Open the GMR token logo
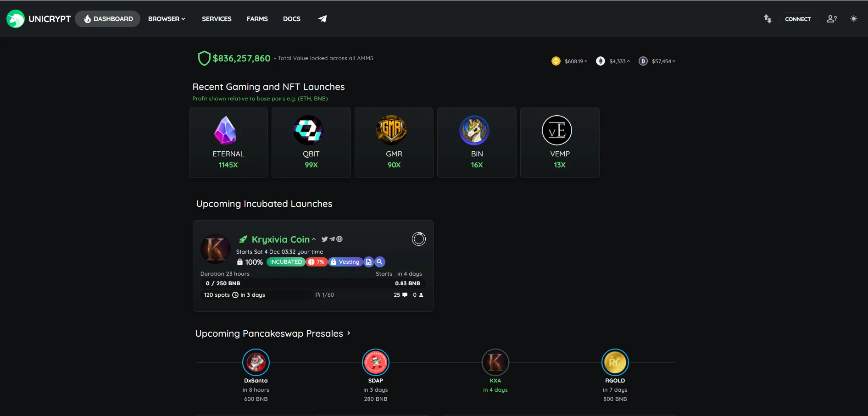The width and height of the screenshot is (868, 416). (x=391, y=130)
